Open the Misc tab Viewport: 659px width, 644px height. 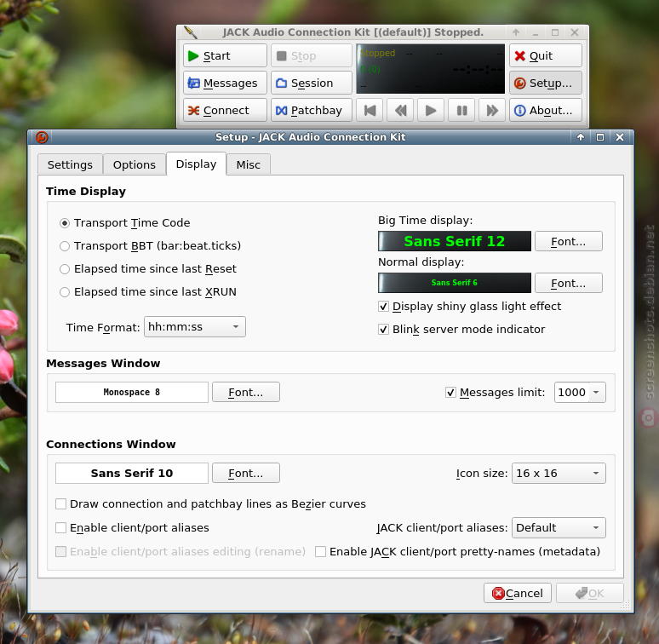tap(248, 164)
